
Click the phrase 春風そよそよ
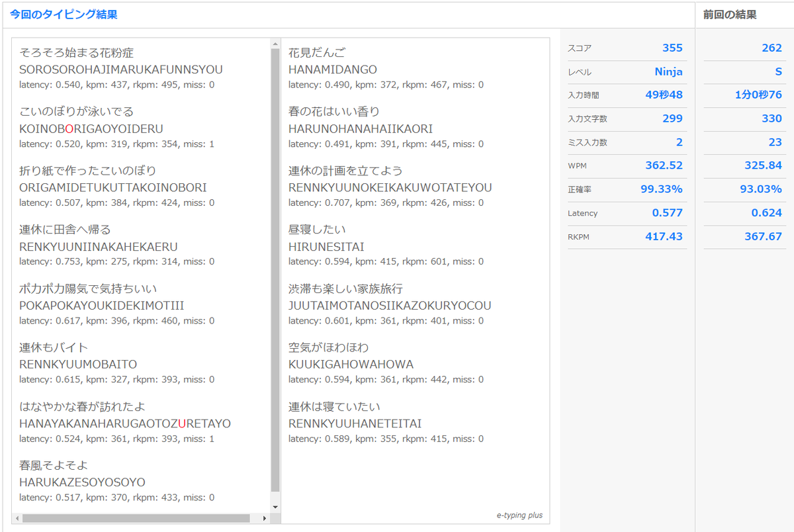pos(54,465)
